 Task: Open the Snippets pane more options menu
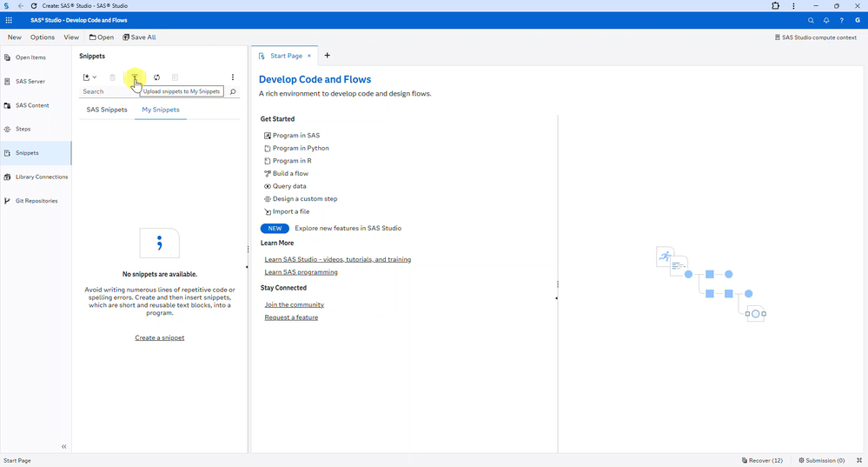tap(233, 77)
